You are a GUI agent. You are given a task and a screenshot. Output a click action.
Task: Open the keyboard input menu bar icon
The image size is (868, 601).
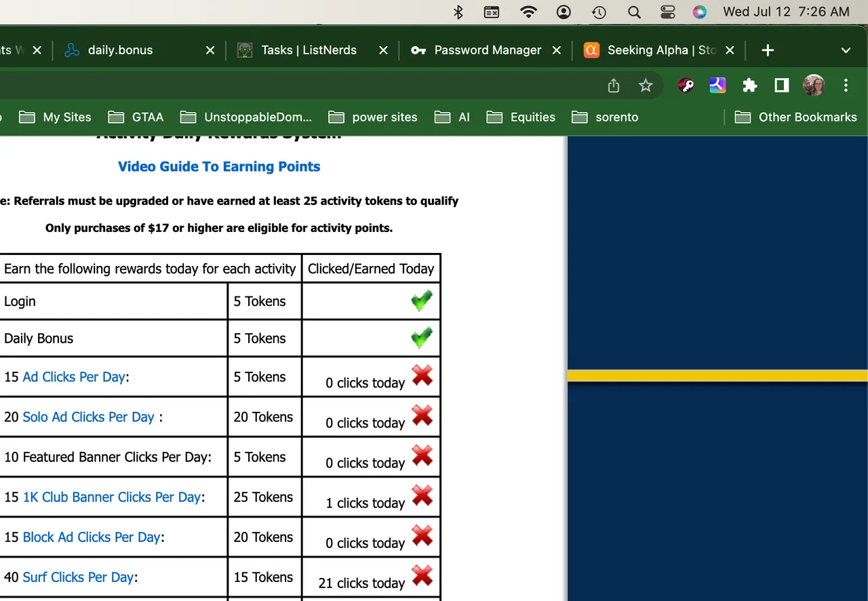[x=492, y=12]
